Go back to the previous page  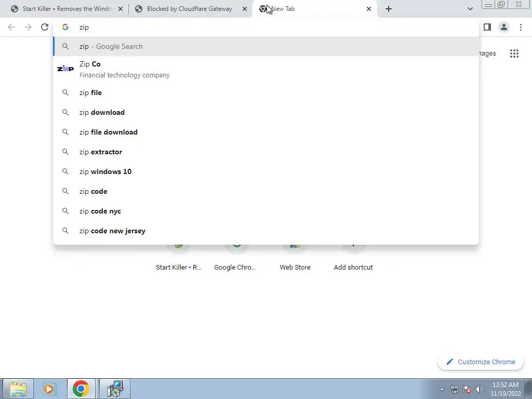11,27
